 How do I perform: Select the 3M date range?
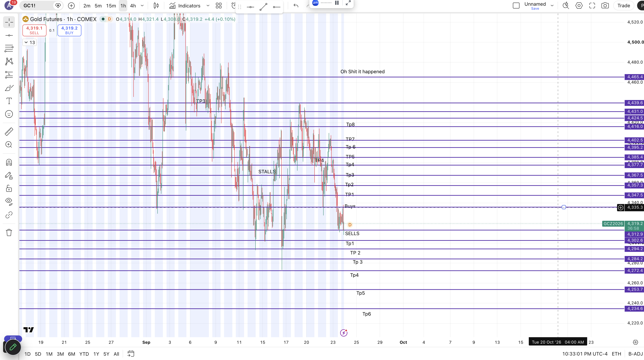pyautogui.click(x=60, y=354)
